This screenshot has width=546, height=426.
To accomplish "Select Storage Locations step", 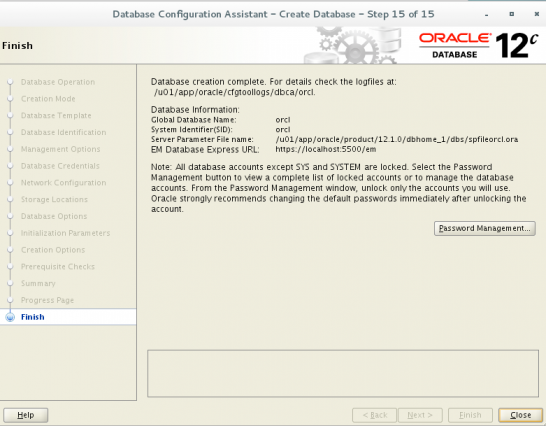I will point(54,199).
